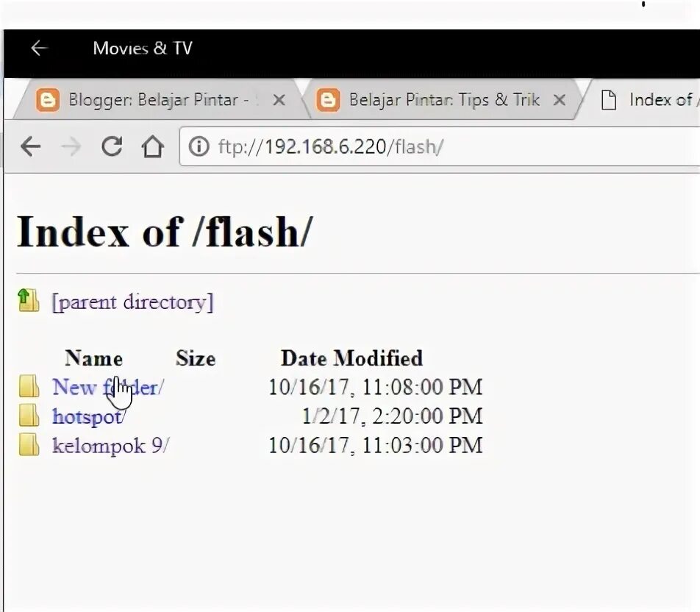The width and height of the screenshot is (700, 612).
Task: Click the Blogger favicon on the first tab
Action: tap(48, 99)
